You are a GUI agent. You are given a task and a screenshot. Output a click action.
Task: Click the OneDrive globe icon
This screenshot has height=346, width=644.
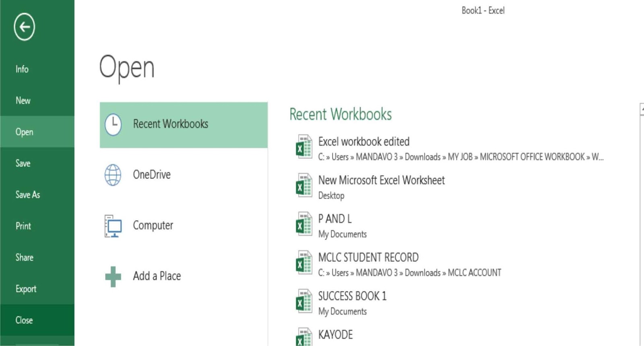point(113,175)
